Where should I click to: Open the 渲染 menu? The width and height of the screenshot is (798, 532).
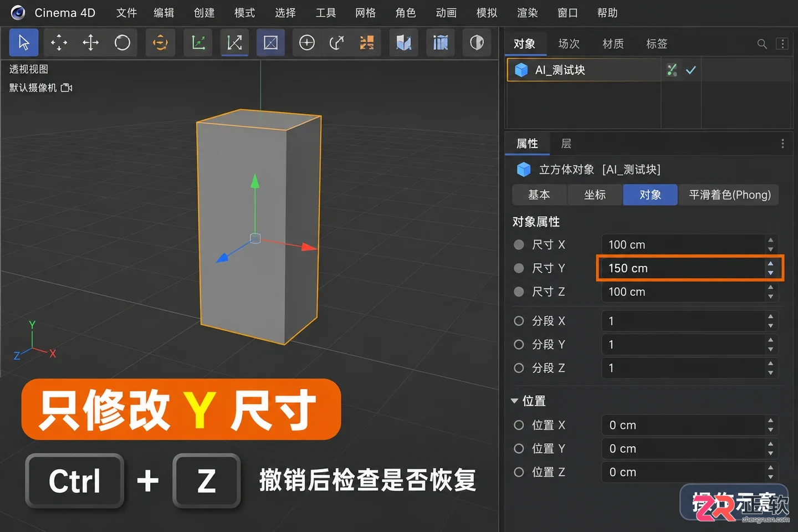coord(527,13)
